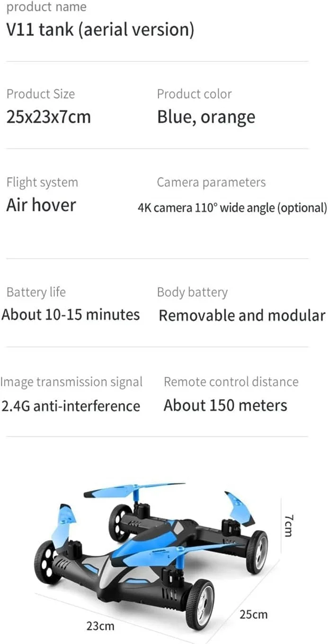Image resolution: width=328 pixels, height=644 pixels.
Task: Click the 4K camera wide angle text
Action: (232, 208)
